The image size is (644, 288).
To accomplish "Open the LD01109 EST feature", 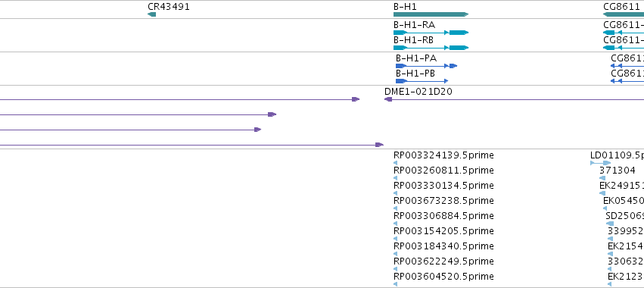I will (600, 163).
